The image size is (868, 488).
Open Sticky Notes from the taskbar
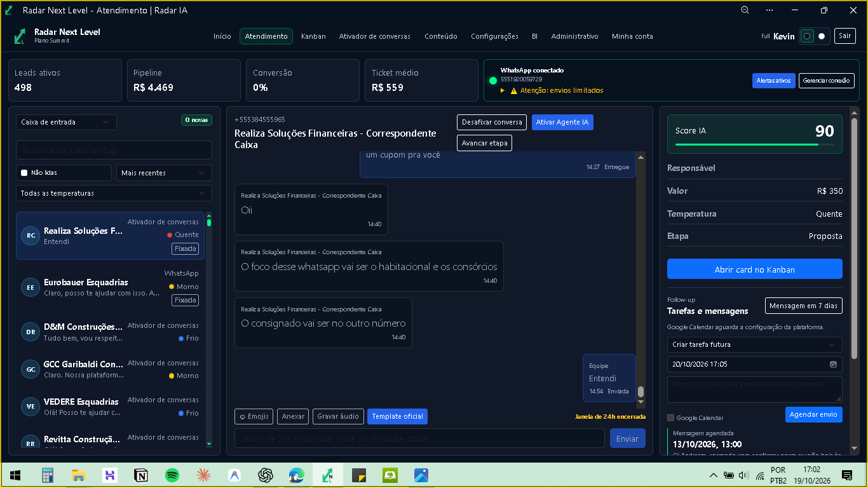pyautogui.click(x=359, y=475)
